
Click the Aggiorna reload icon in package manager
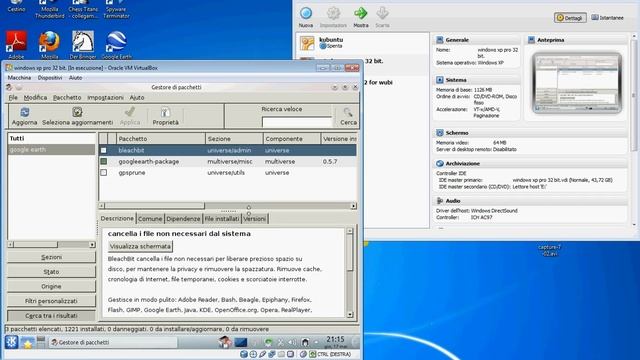[24, 112]
